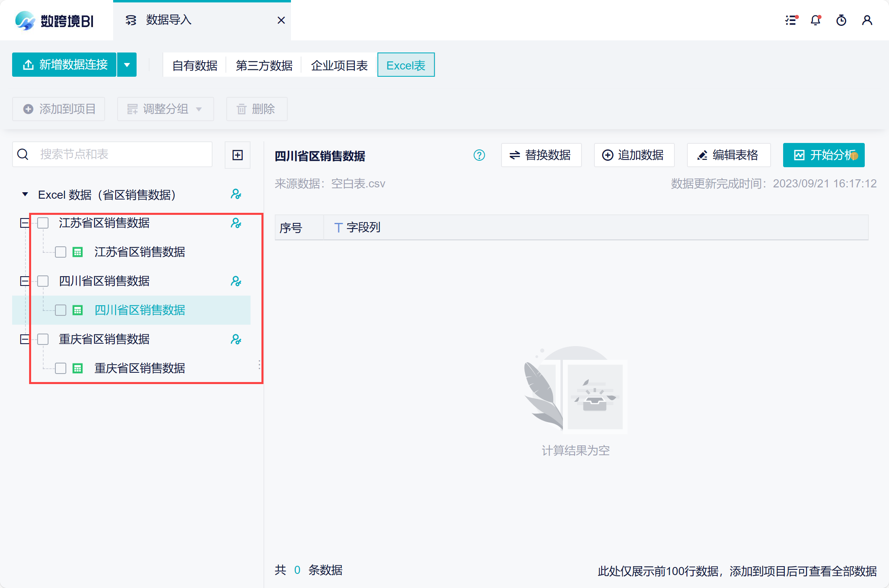
Task: Open dropdown arrow next to 新增数据连接
Action: tap(127, 65)
